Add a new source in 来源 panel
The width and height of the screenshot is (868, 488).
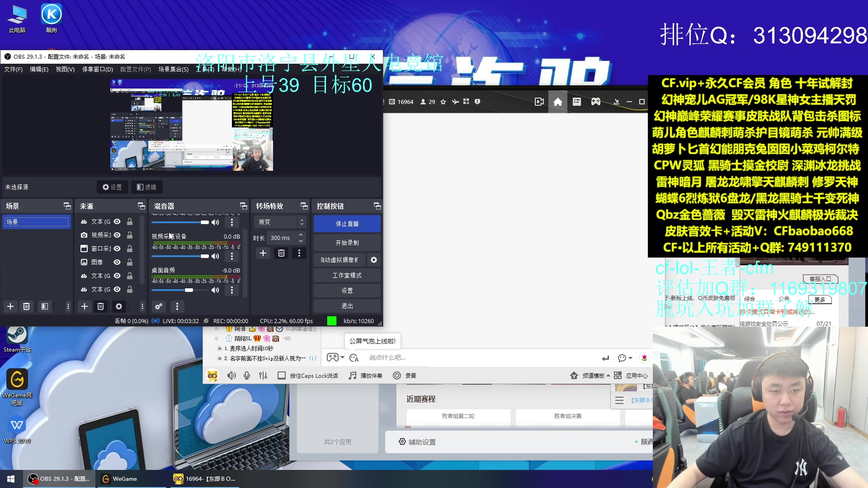click(x=84, y=306)
